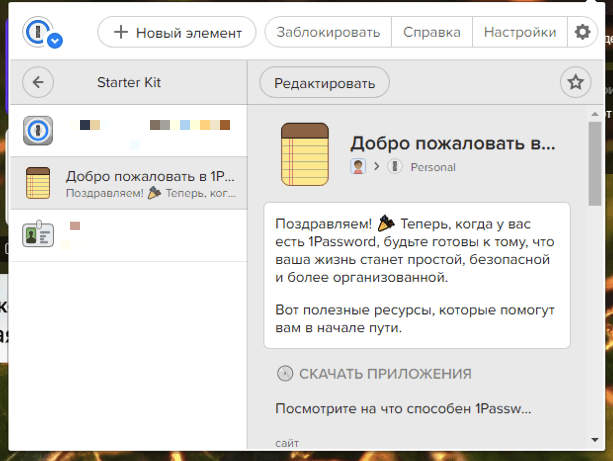This screenshot has width=613, height=461.
Task: Click the сайт field label
Action: pyautogui.click(x=287, y=443)
